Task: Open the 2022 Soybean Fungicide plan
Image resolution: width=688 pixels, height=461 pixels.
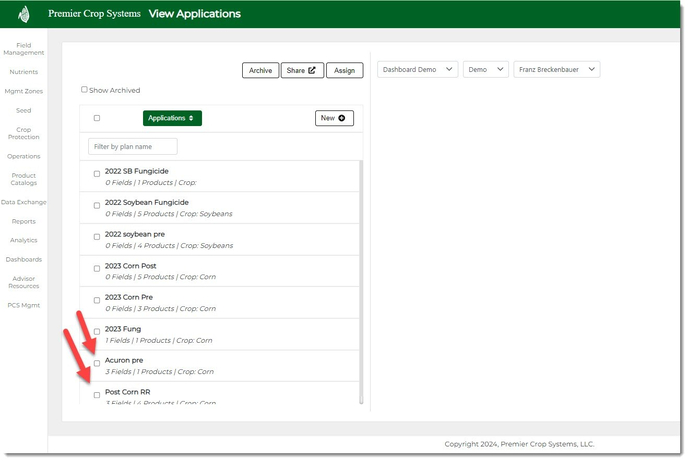Action: pyautogui.click(x=147, y=202)
